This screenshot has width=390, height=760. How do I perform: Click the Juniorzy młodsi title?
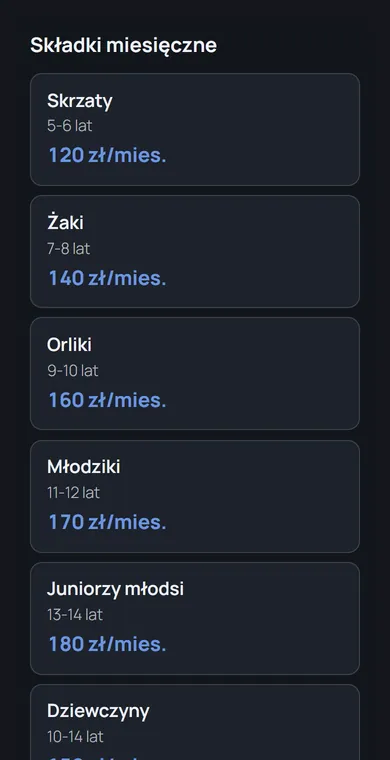(115, 589)
